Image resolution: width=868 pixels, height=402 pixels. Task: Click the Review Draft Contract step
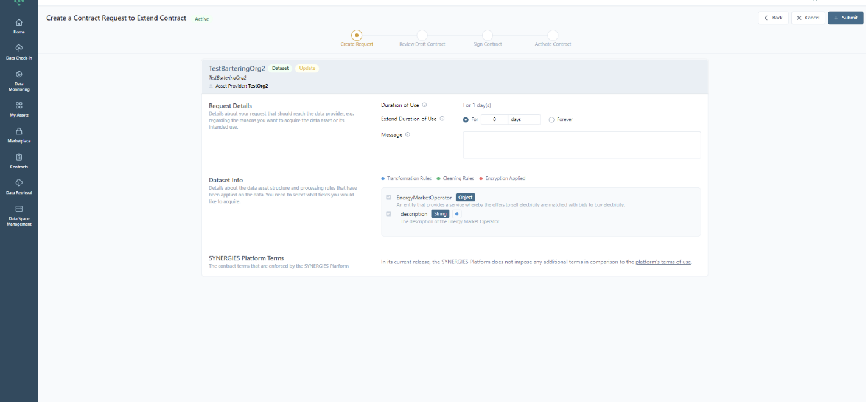pos(422,36)
